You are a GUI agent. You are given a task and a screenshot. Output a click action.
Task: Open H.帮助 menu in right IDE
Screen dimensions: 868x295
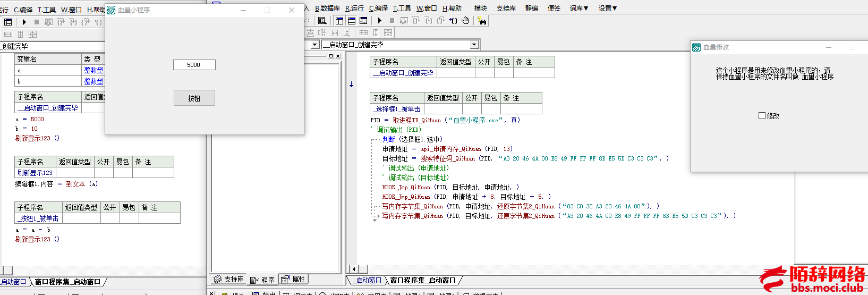click(452, 8)
